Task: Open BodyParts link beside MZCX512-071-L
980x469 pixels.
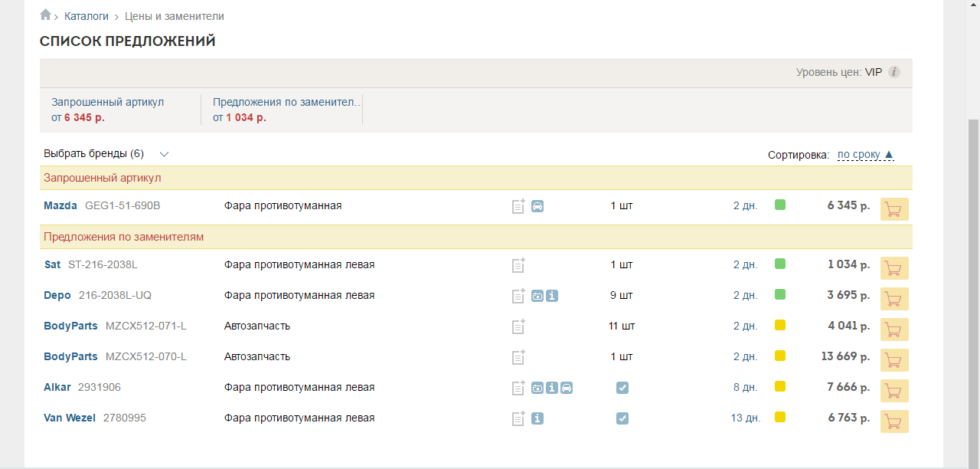Action: click(70, 326)
